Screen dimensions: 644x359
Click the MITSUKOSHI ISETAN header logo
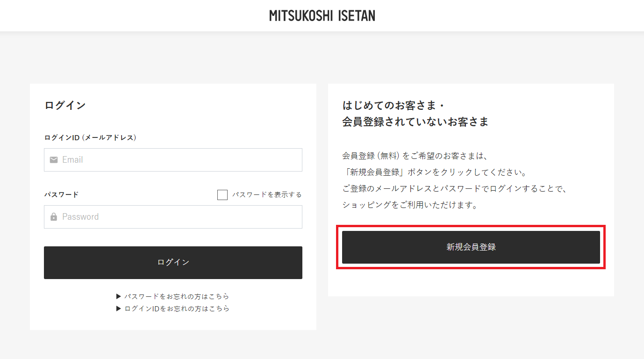tap(322, 16)
